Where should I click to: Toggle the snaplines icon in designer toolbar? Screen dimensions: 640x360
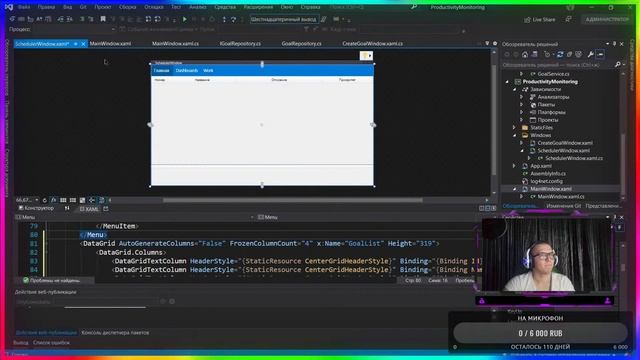pos(92,200)
